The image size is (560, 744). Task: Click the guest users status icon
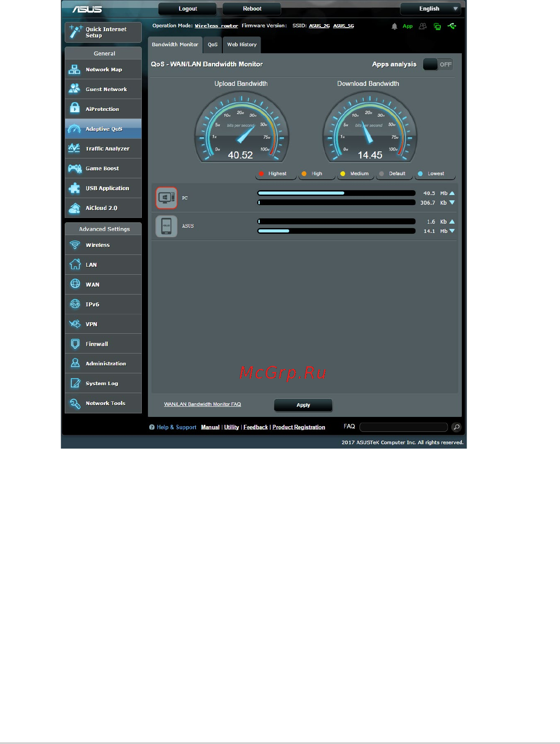click(423, 26)
